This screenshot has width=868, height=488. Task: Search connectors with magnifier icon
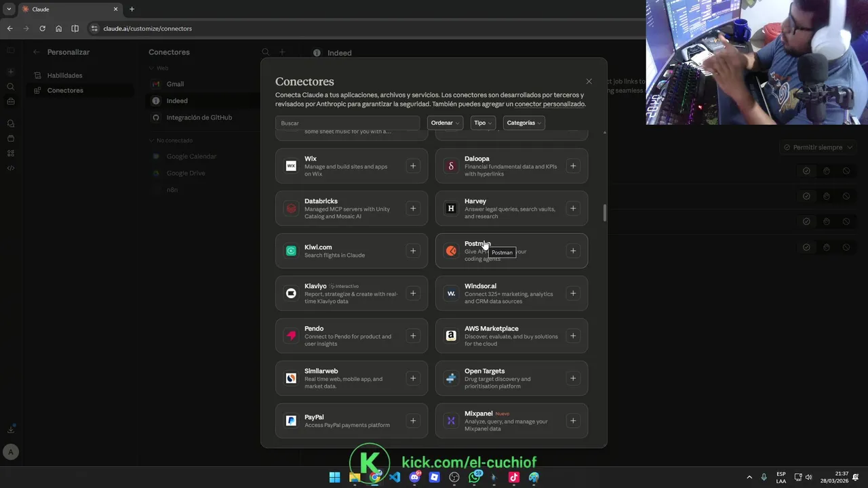click(266, 52)
